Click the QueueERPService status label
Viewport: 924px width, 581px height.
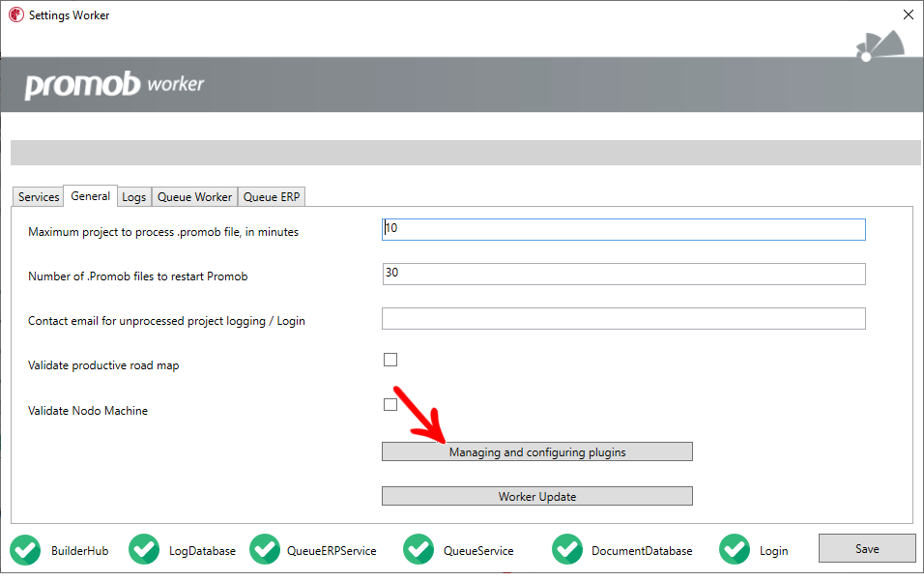pyautogui.click(x=332, y=551)
